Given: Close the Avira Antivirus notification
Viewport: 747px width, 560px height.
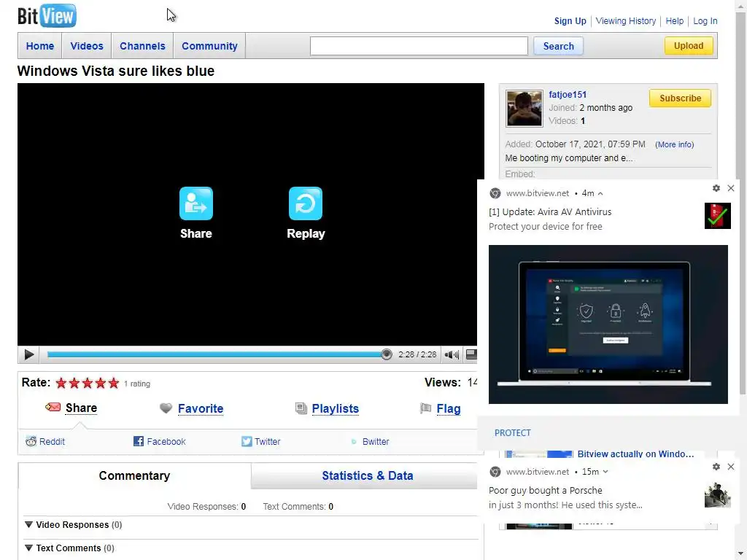Looking at the screenshot, I should [731, 188].
